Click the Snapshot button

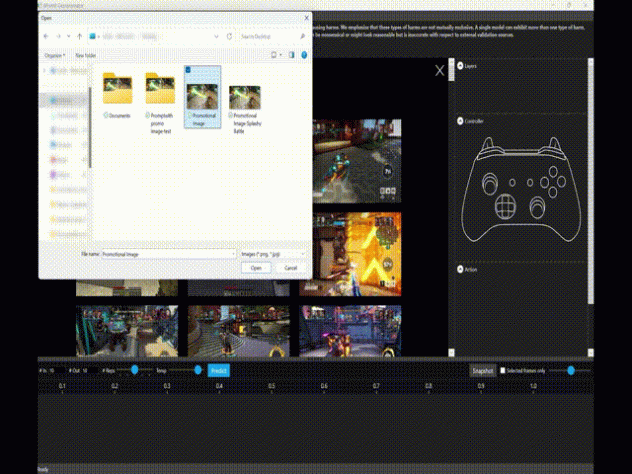tap(482, 370)
